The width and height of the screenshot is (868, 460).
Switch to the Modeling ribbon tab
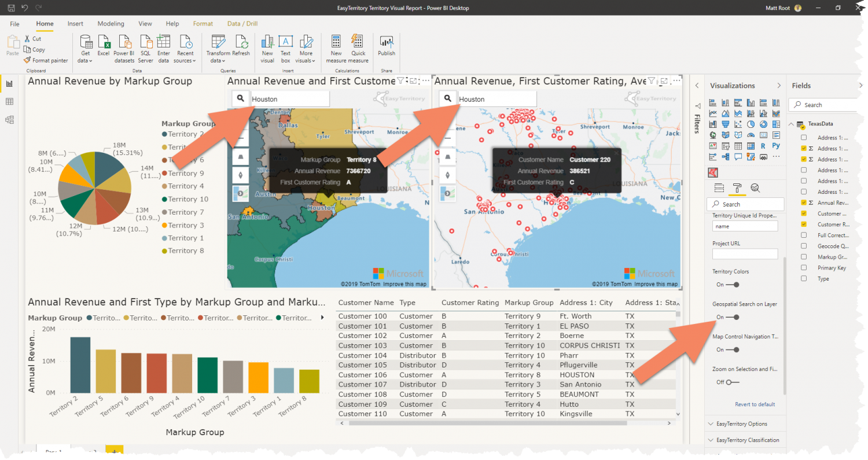point(111,23)
